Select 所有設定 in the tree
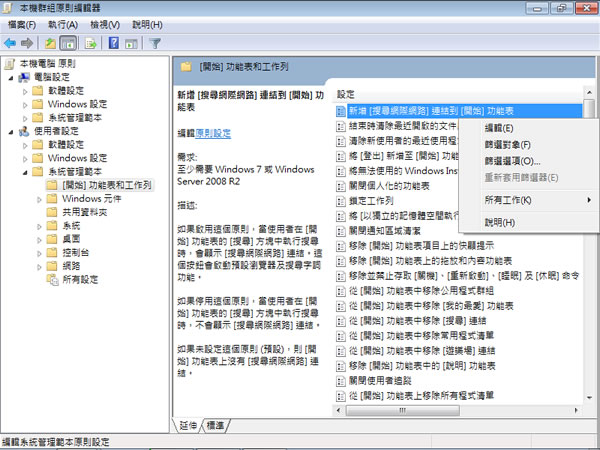Viewport: 600px width, 450px height. click(82, 281)
